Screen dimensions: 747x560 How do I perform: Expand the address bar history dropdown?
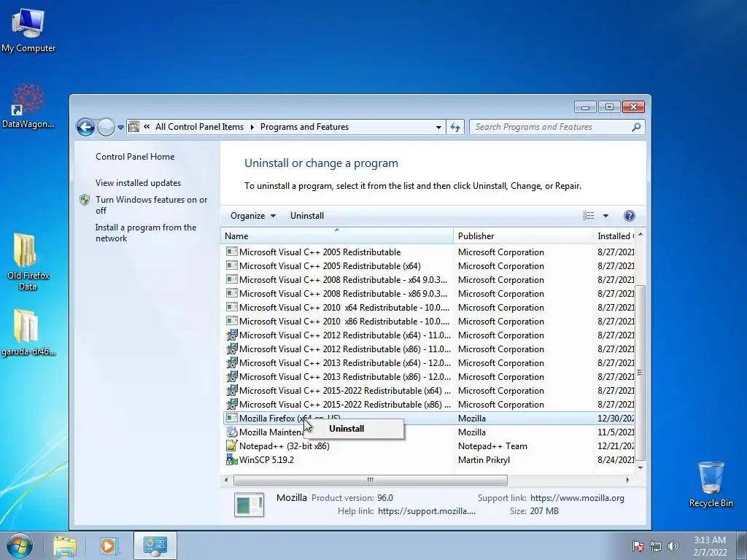click(x=438, y=127)
